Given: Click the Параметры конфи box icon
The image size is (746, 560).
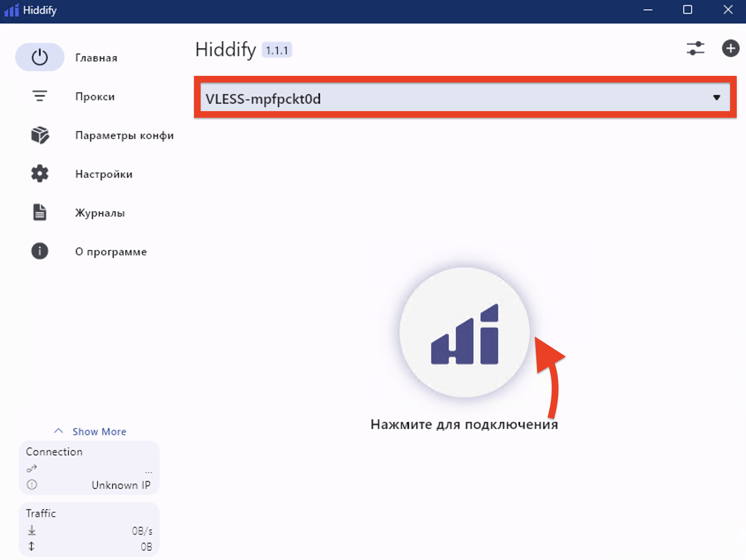Looking at the screenshot, I should click(40, 135).
